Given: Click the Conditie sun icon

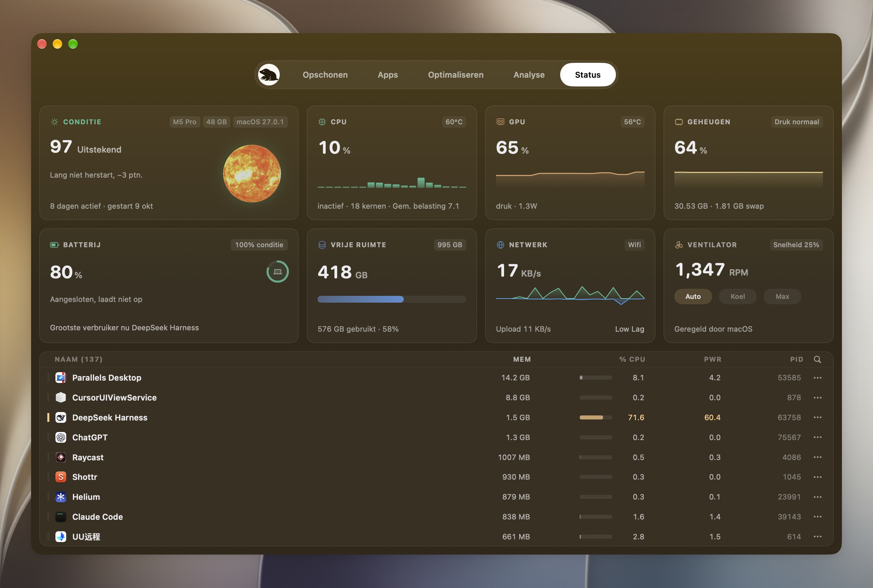Looking at the screenshot, I should [x=54, y=122].
